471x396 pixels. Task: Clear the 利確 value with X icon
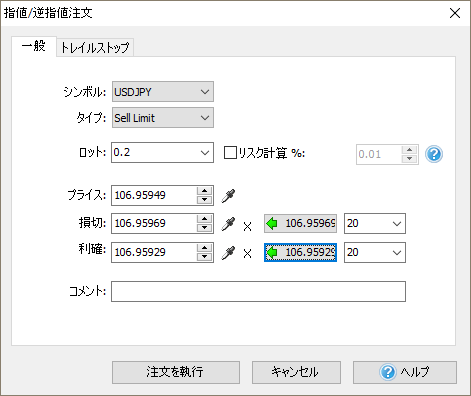pos(247,254)
